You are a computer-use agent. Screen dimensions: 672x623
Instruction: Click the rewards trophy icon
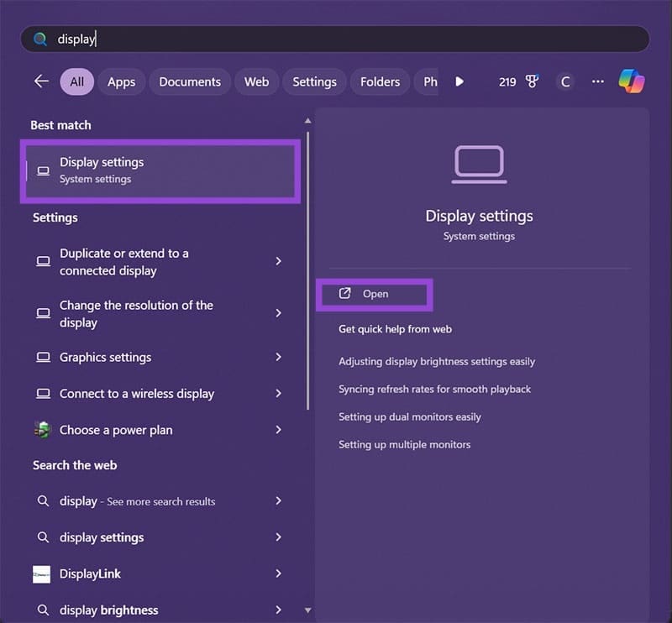tap(531, 81)
